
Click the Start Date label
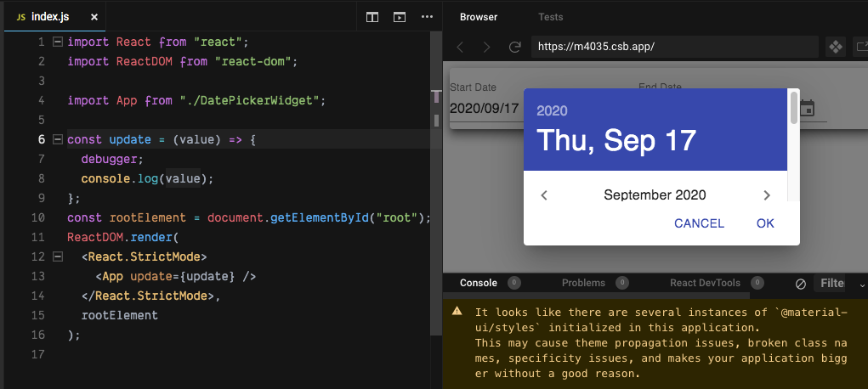tap(473, 87)
